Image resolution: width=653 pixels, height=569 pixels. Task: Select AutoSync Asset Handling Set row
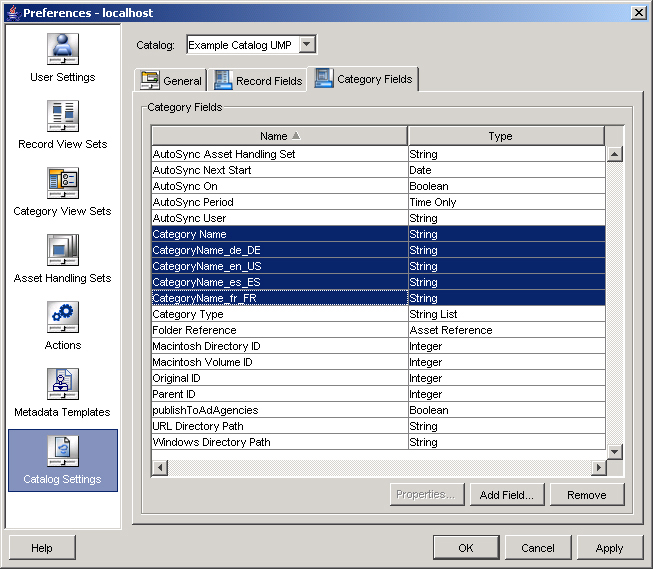(378, 154)
